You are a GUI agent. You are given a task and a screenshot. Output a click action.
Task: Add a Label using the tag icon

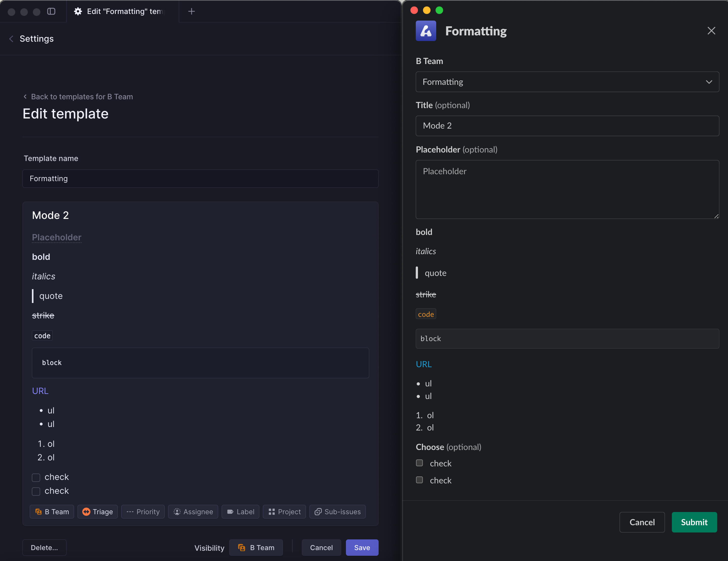(x=240, y=512)
